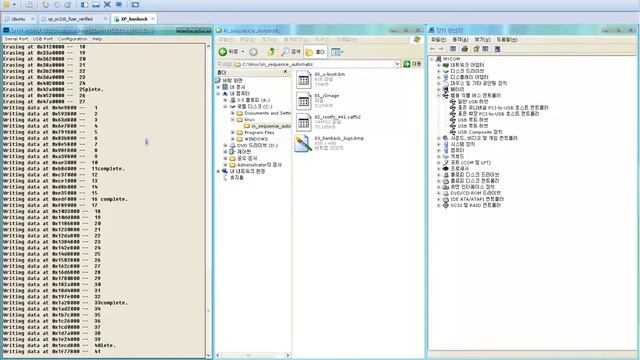Screen dimensions: 640x360
Task: Click the green Back button in Explorer
Action: coord(228,52)
